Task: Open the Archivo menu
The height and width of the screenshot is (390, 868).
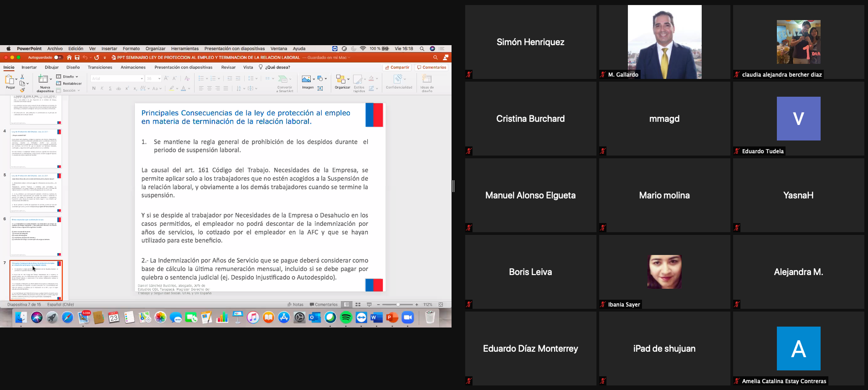Action: (55, 48)
